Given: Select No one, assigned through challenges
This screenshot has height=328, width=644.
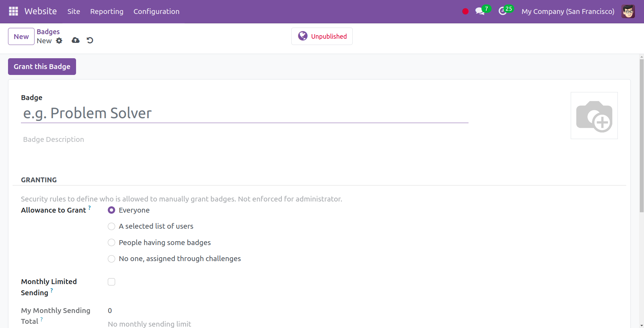Looking at the screenshot, I should tap(112, 259).
